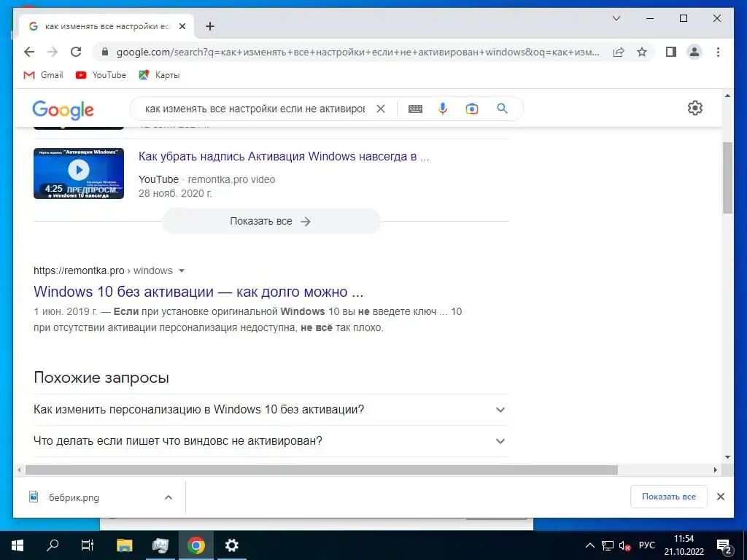This screenshot has width=747, height=560.
Task: Open 'Windows 10 без активации' search result
Action: (x=198, y=292)
